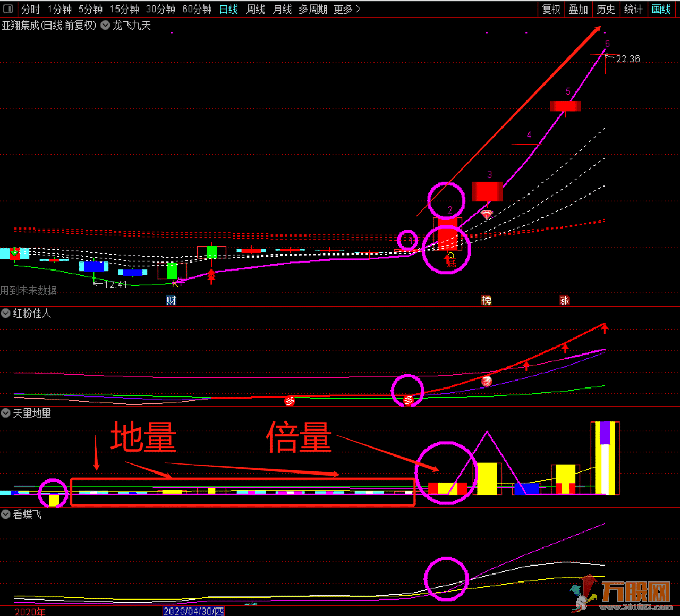Click the 底 bottom signal arrow icon

point(450,260)
